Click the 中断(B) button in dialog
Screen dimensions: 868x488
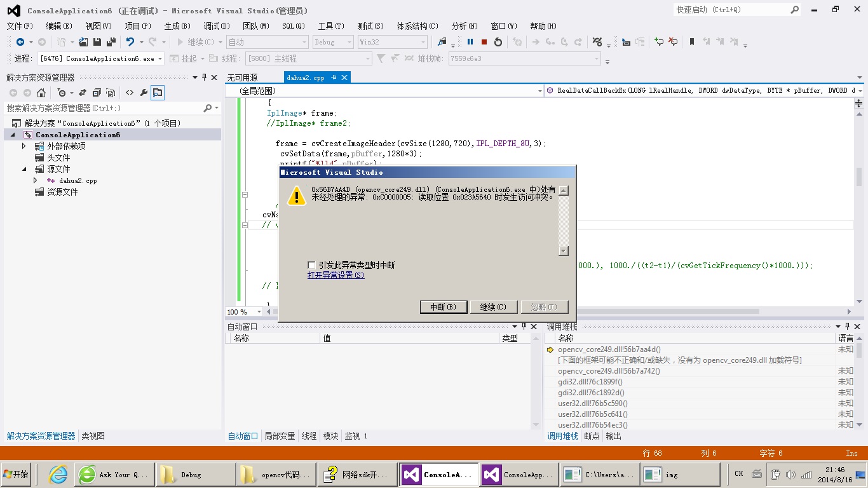tap(444, 307)
